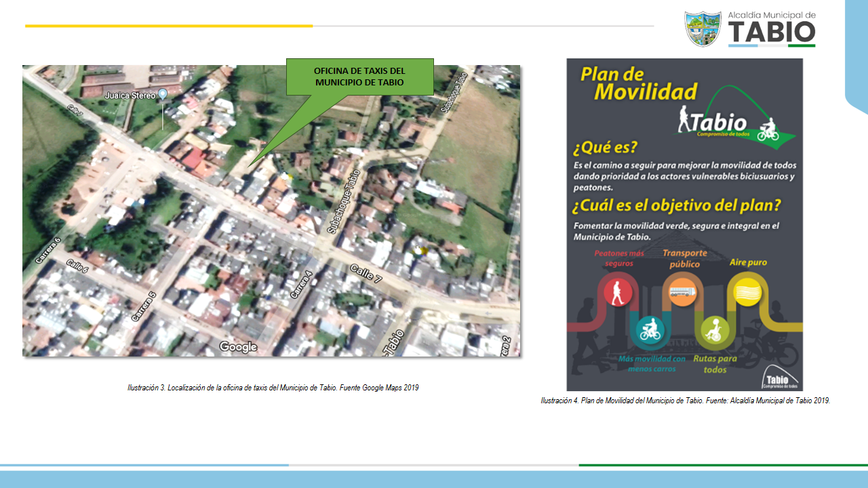Screen dimensions: 868x488
Task: Click the Ilustración 4 caption text
Action: click(685, 401)
